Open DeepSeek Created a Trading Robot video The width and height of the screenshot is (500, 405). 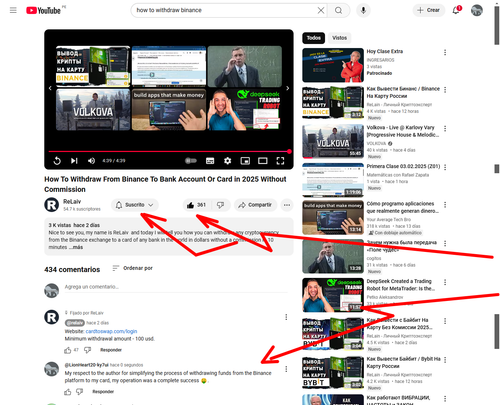point(333,295)
